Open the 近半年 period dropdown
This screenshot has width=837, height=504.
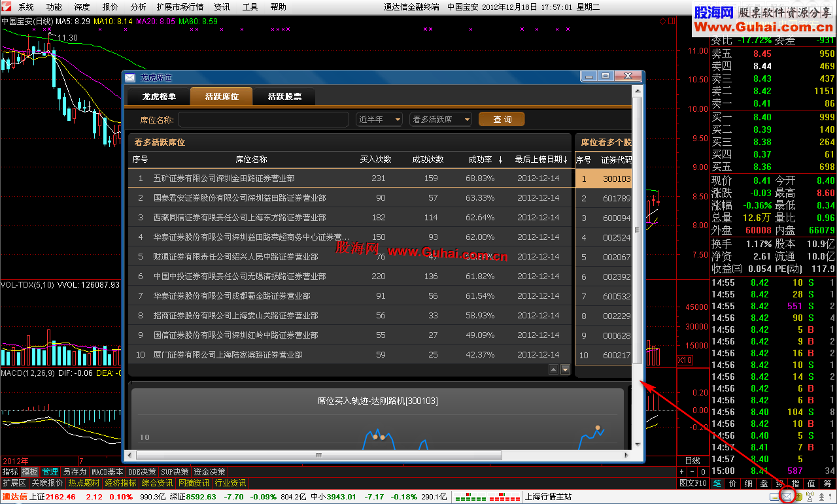click(x=379, y=120)
